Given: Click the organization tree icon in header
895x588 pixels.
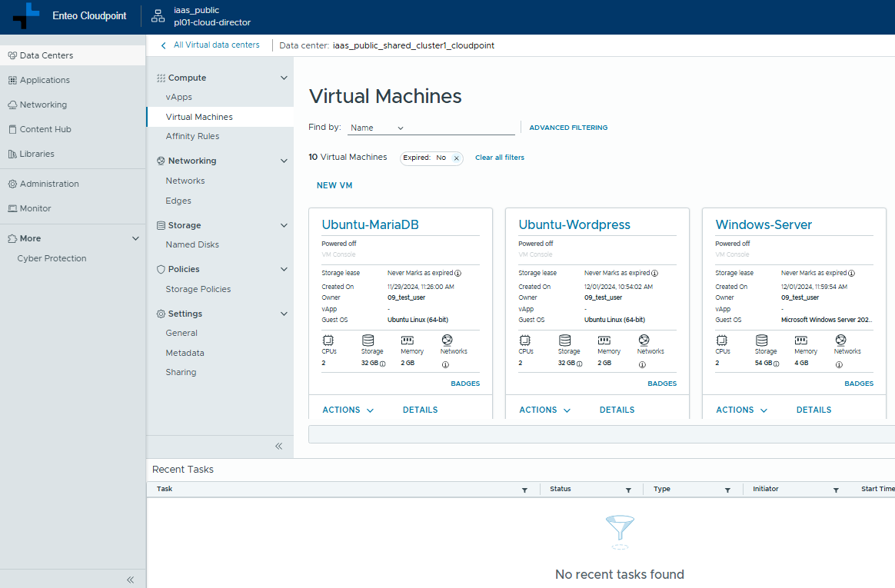Looking at the screenshot, I should coord(158,16).
